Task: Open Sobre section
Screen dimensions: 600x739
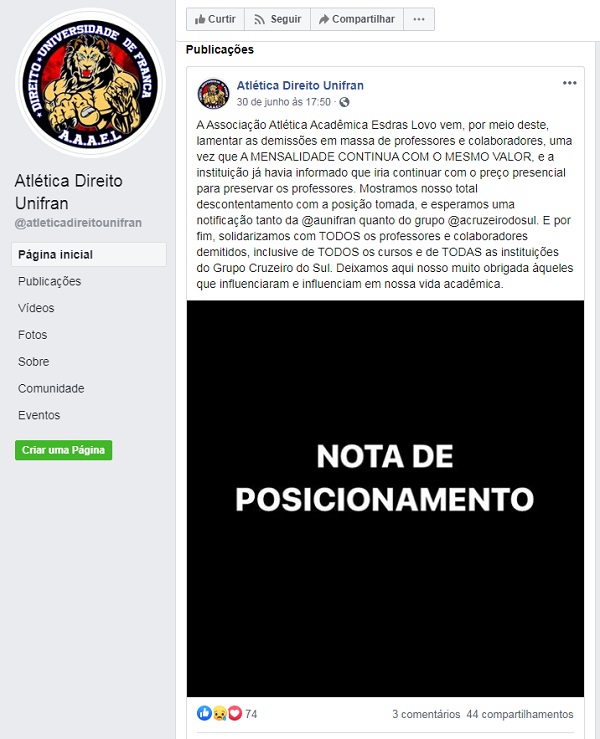Action: pyautogui.click(x=33, y=361)
